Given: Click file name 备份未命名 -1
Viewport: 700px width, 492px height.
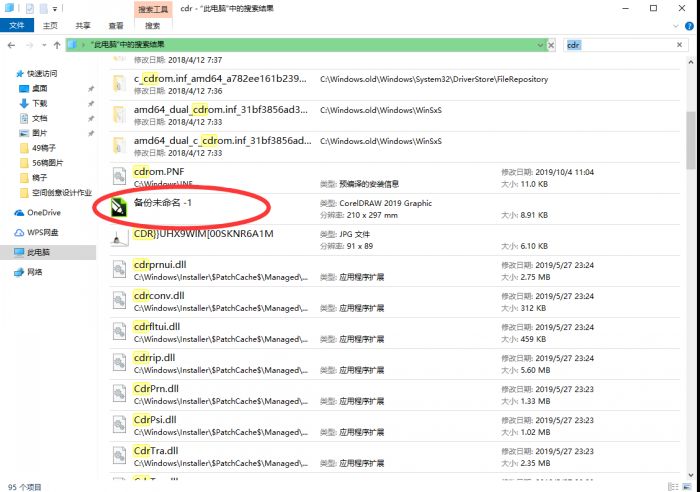Looking at the screenshot, I should point(163,203).
